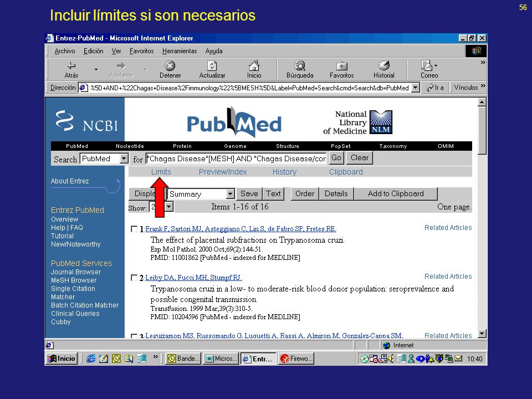Select Taxonomy in the database bar
This screenshot has width=532, height=399.
point(393,146)
